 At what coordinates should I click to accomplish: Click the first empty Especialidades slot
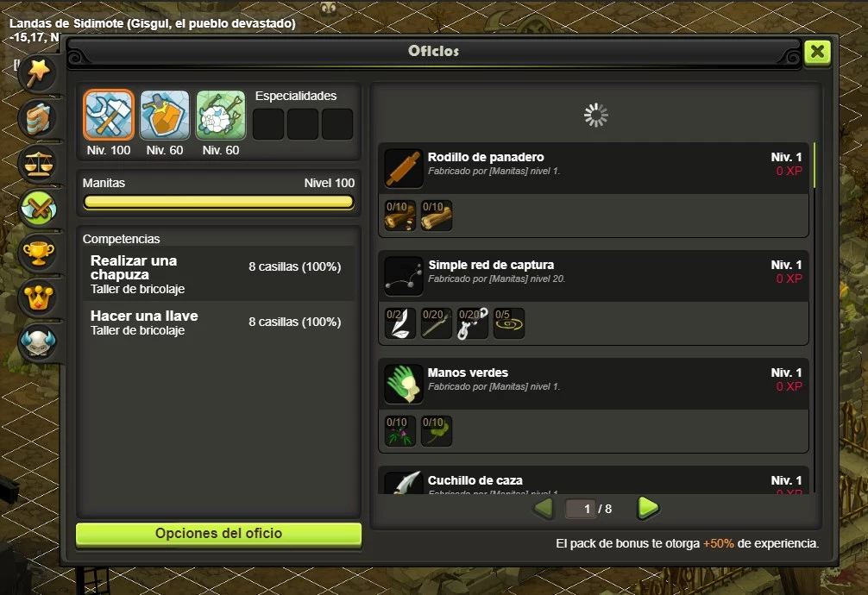tap(268, 124)
